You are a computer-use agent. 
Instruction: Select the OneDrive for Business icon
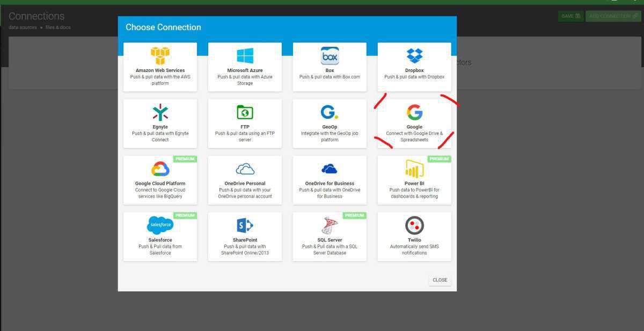pyautogui.click(x=330, y=169)
